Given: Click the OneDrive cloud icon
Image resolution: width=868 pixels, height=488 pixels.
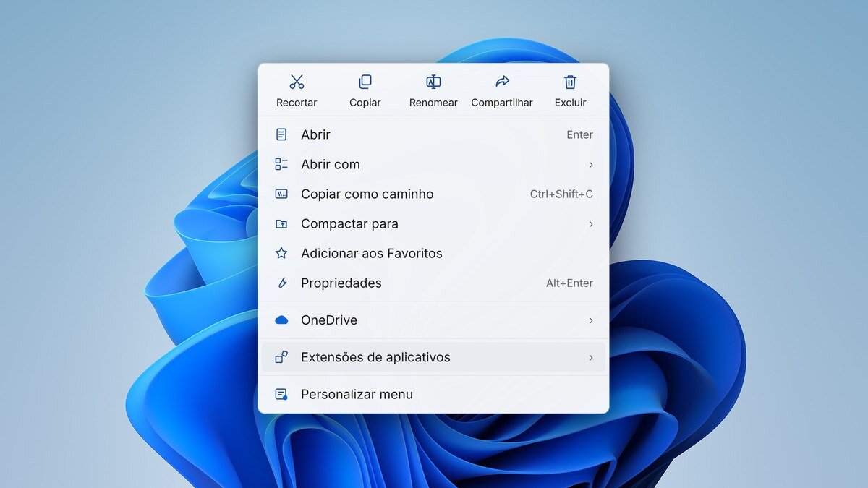Looking at the screenshot, I should tap(281, 320).
